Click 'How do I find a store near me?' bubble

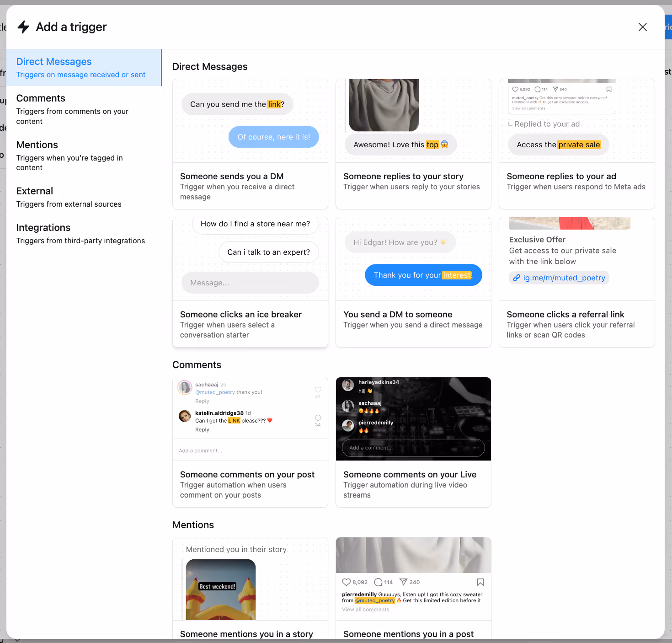point(255,224)
